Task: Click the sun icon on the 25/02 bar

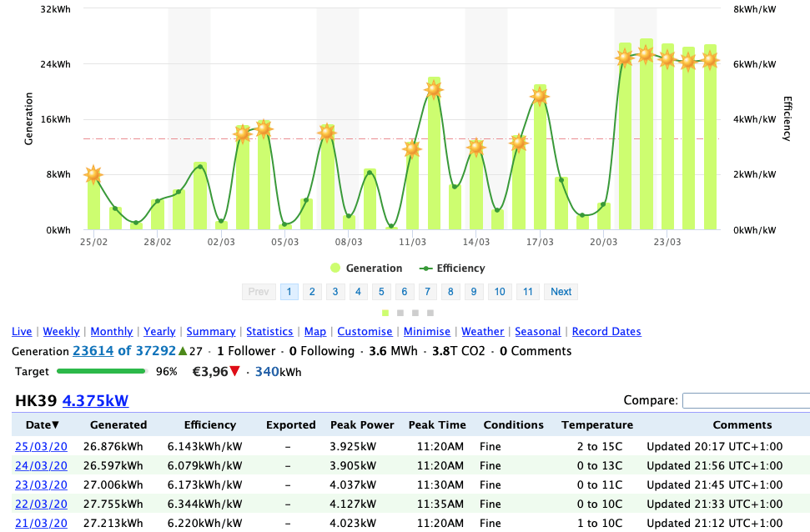Action: (x=93, y=174)
